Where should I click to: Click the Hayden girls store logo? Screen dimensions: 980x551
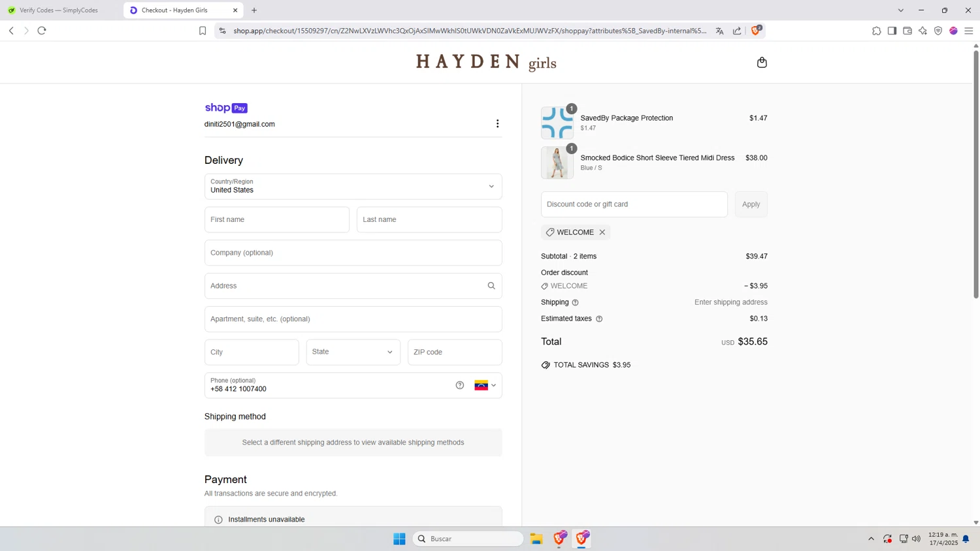tap(486, 63)
